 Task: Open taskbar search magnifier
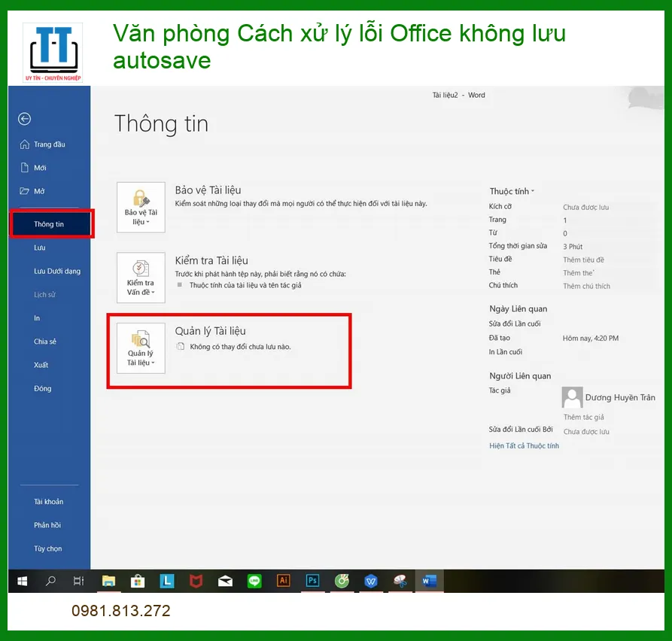point(50,581)
